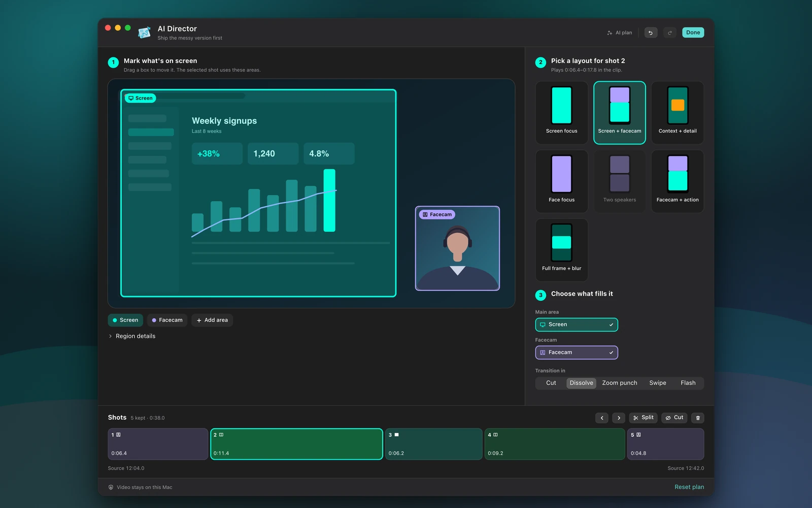This screenshot has height=508, width=812.
Task: Choose the Facecam + action layout
Action: point(678,181)
